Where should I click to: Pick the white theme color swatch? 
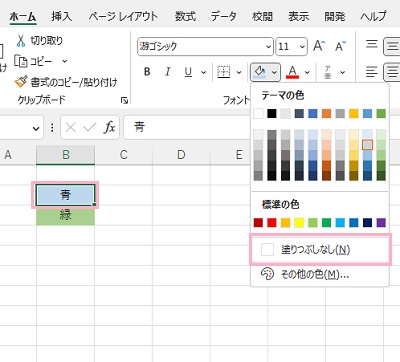pos(258,114)
